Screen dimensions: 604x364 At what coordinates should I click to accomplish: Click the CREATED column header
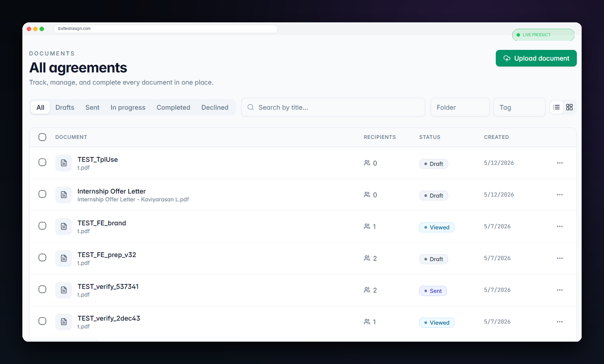[496, 137]
